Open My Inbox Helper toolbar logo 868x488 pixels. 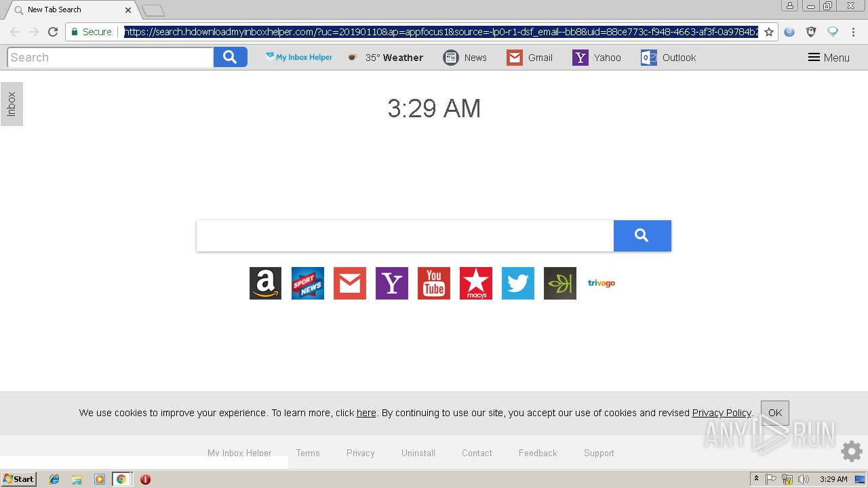pyautogui.click(x=298, y=58)
